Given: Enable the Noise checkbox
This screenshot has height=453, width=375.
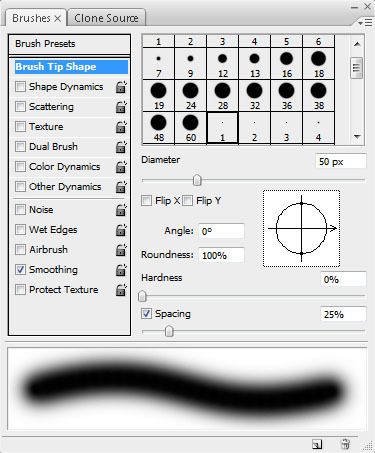Looking at the screenshot, I should pos(20,209).
